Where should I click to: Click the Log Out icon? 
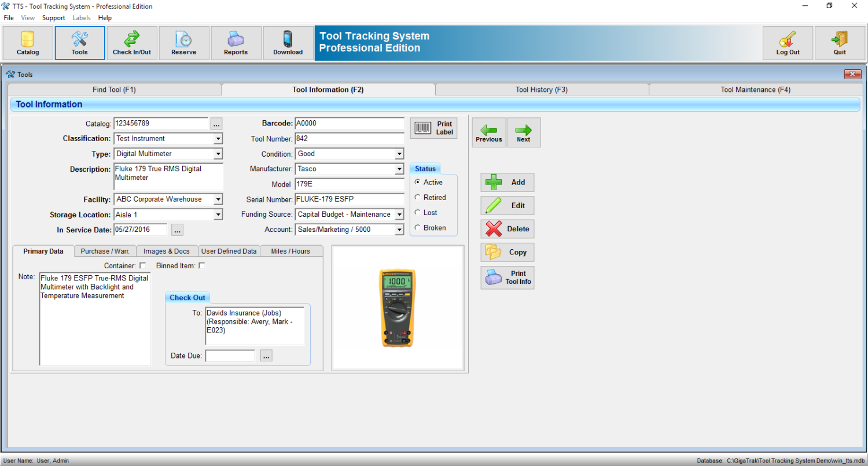pos(787,43)
